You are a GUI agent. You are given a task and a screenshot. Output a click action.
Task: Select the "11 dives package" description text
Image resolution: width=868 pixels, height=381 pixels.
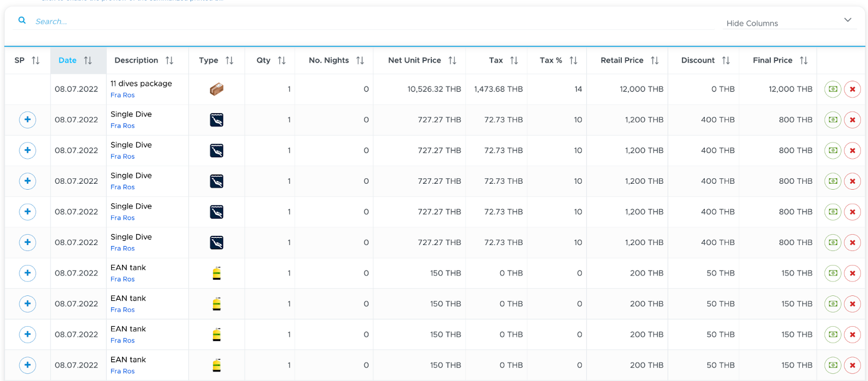click(x=141, y=83)
